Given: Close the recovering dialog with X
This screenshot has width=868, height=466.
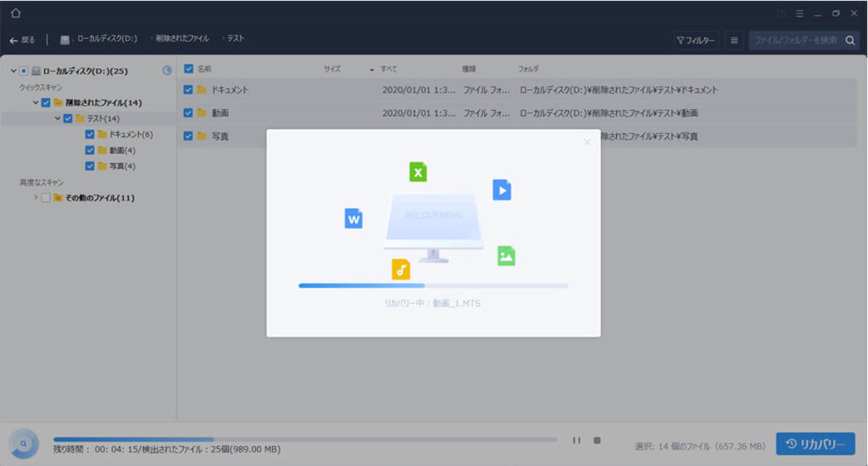Looking at the screenshot, I should [587, 142].
